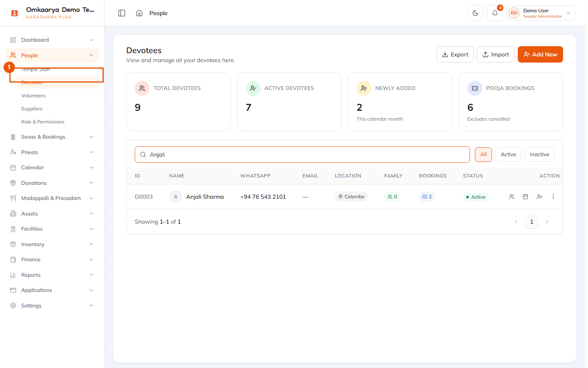Filter devotees by Active
This screenshot has height=368, width=588.
pyautogui.click(x=508, y=155)
